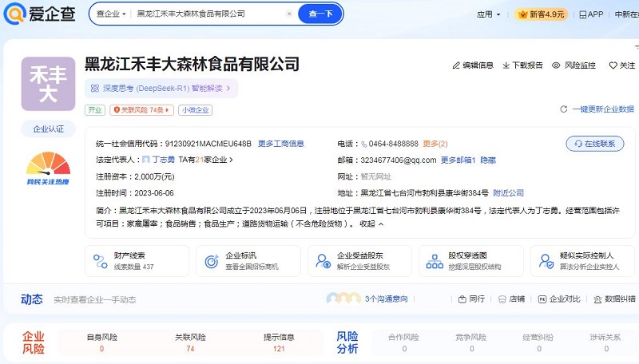
Task: Click the 企业标讯 target icon
Action: click(212, 261)
